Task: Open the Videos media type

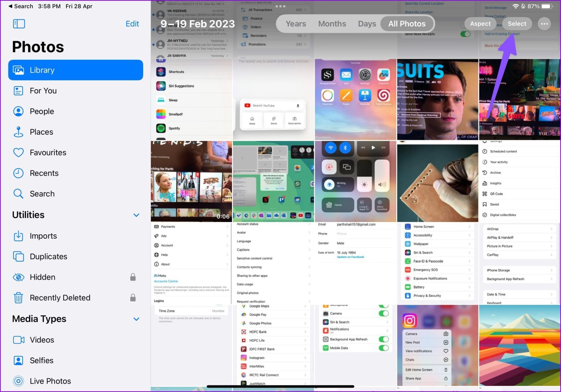Action: coord(76,340)
